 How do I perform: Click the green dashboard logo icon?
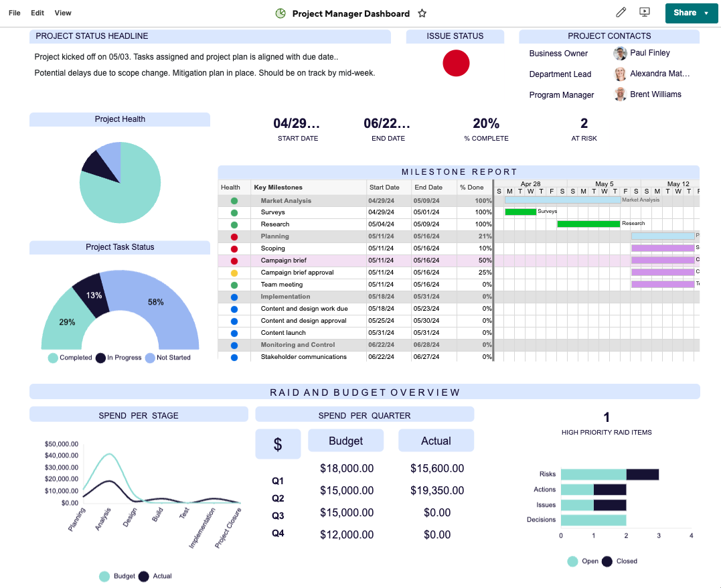[281, 13]
